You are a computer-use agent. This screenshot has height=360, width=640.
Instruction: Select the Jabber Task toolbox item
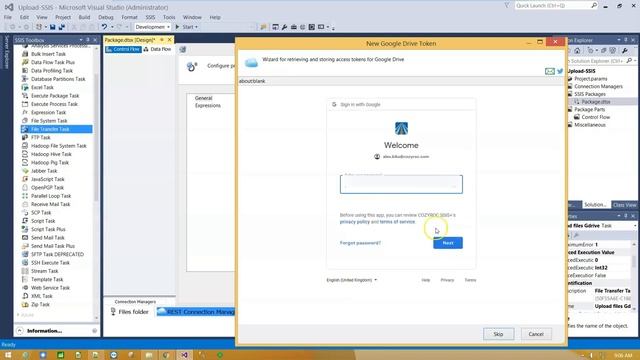click(x=44, y=171)
